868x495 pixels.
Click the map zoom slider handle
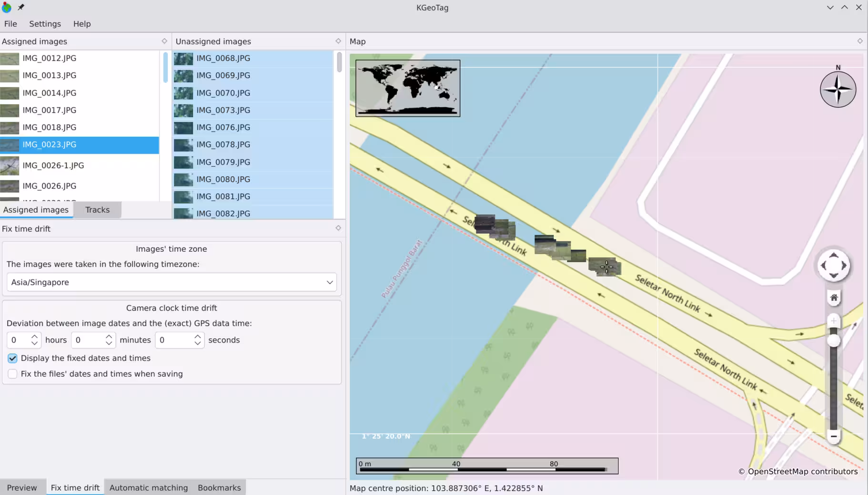click(834, 340)
